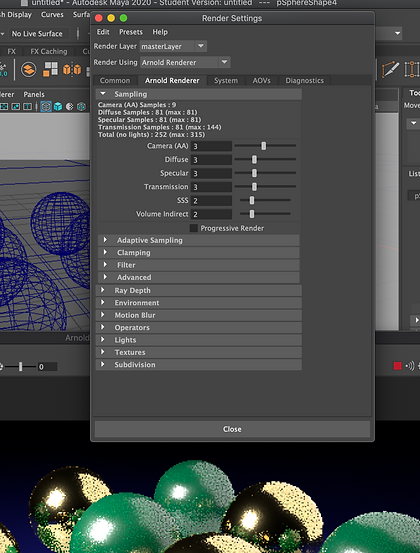The width and height of the screenshot is (420, 553).
Task: Open the Presets menu in Render Settings
Action: coord(131,32)
